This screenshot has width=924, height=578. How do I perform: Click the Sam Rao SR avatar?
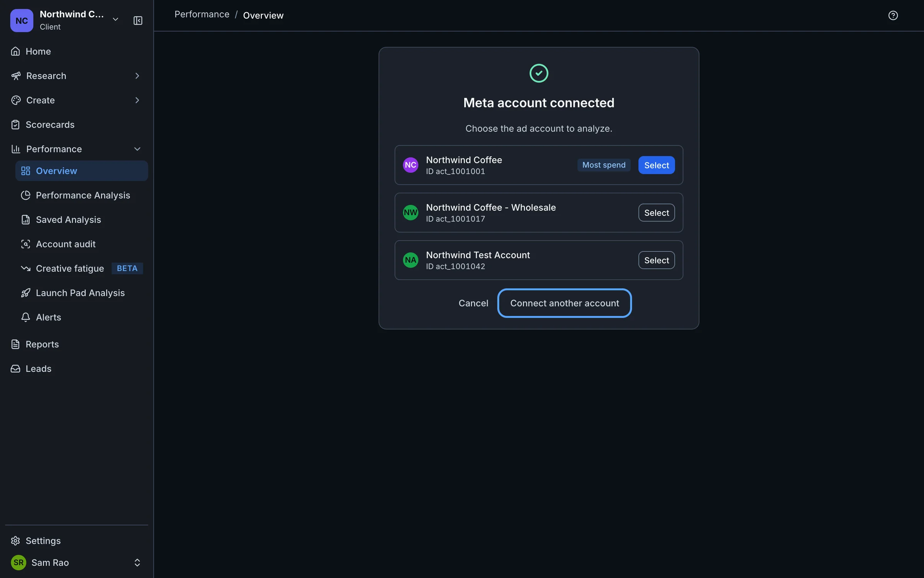(x=18, y=563)
